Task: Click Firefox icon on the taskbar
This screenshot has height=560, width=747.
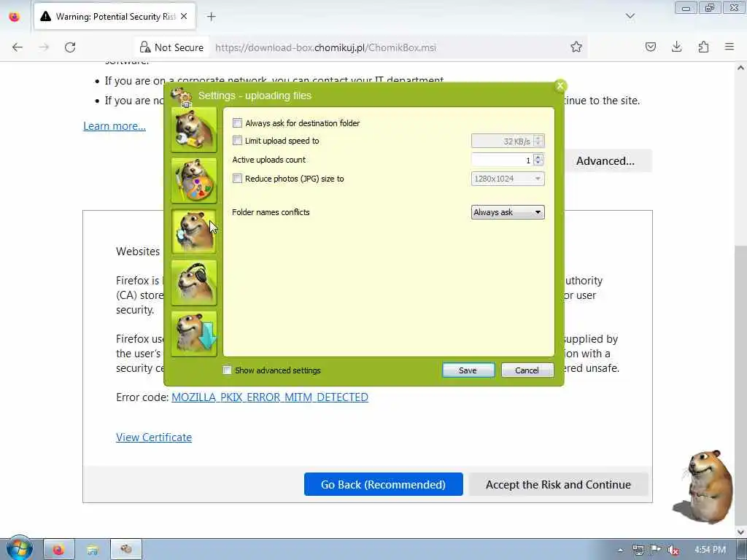Action: coord(58,550)
